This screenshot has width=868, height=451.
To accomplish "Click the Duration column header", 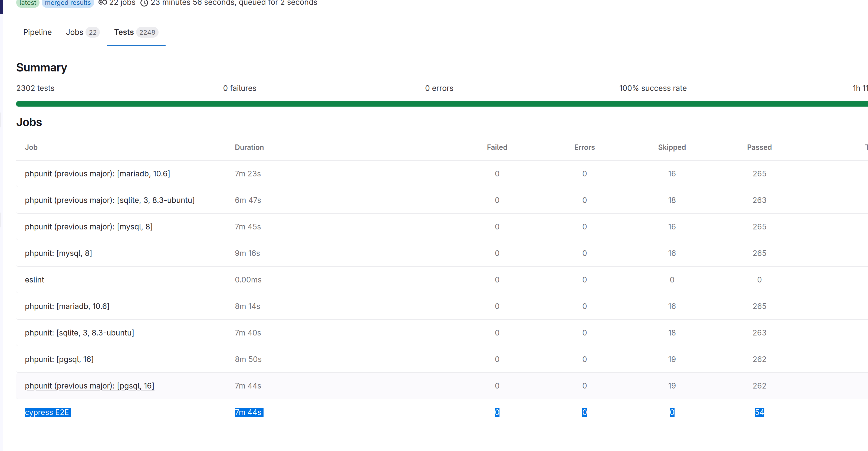I will coord(249,147).
